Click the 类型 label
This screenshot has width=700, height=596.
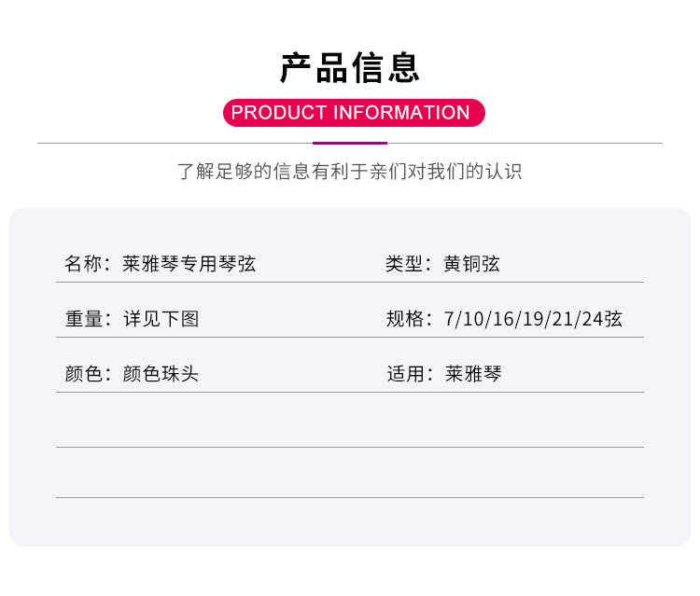[404, 264]
